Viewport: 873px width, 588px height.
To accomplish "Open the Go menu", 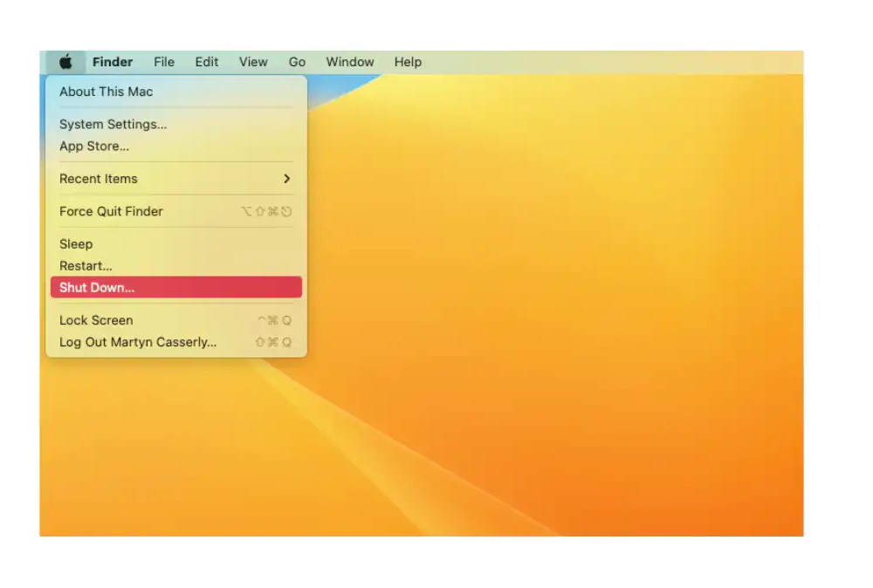I will coord(297,62).
